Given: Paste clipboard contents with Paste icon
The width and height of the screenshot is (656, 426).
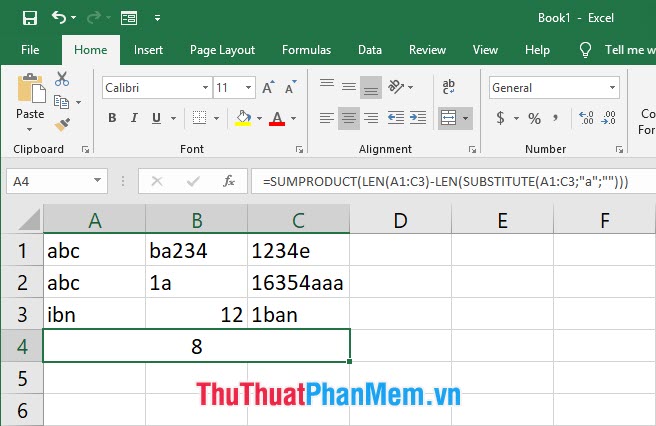Looking at the screenshot, I should [31, 88].
